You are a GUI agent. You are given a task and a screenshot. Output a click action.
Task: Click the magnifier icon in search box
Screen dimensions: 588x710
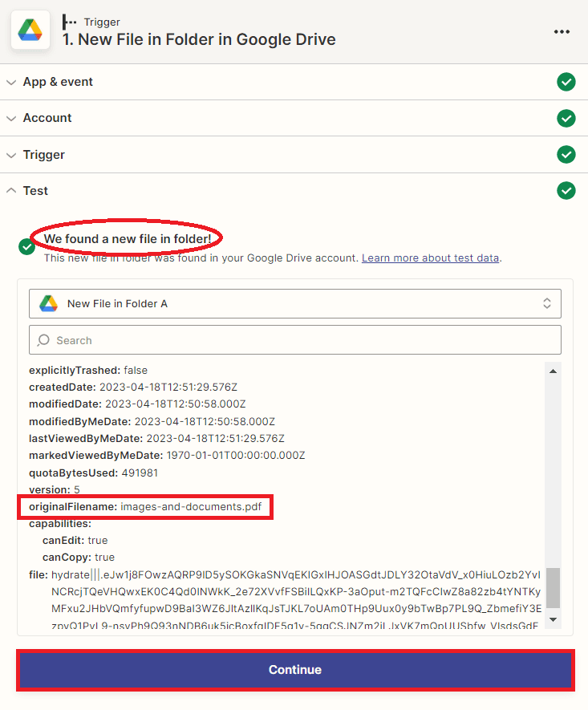click(44, 340)
